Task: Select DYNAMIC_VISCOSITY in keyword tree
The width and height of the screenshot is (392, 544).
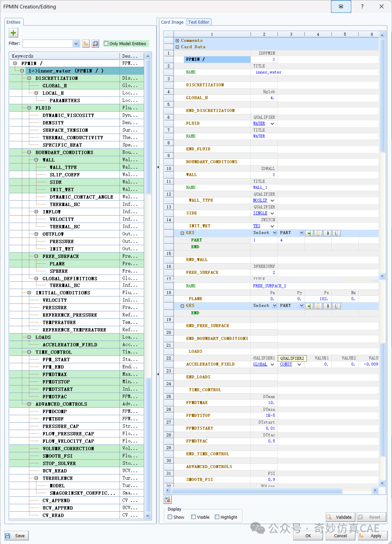Action: pyautogui.click(x=68, y=116)
